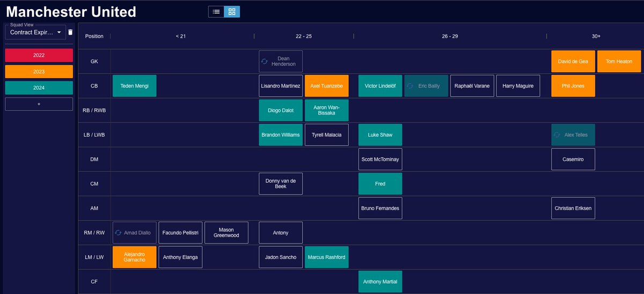Select Raphaël Varane player card

[x=472, y=86]
